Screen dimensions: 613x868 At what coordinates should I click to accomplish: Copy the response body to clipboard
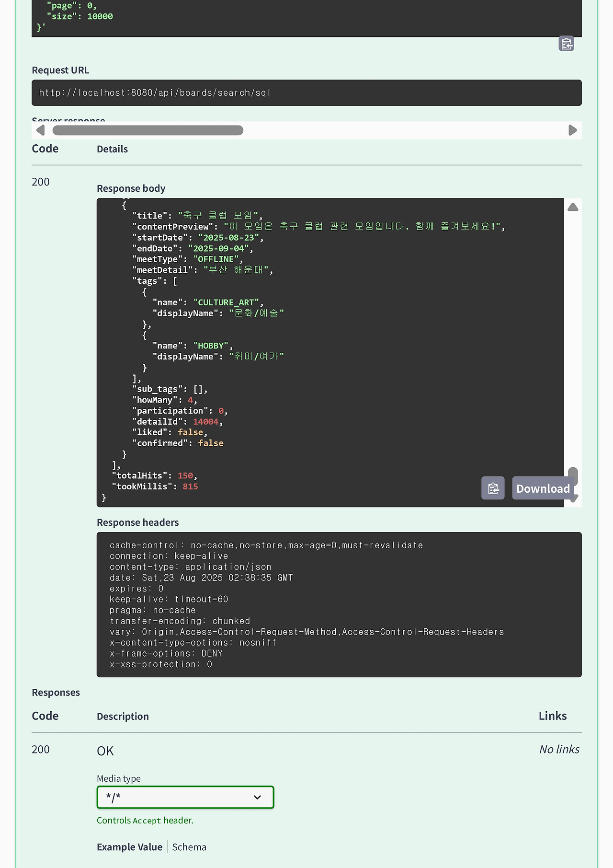[x=493, y=488]
